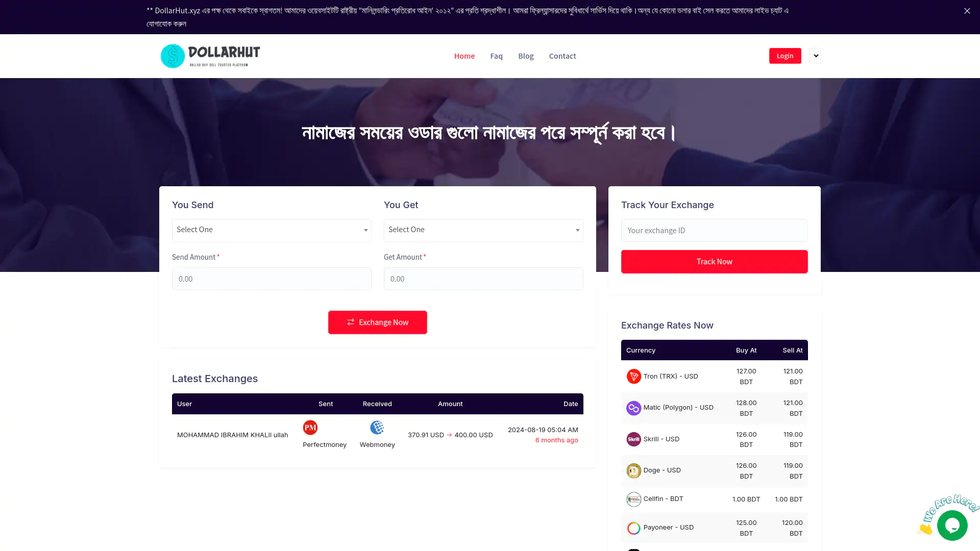Open the Blog menu item
This screenshot has height=551, width=980.
pos(526,56)
